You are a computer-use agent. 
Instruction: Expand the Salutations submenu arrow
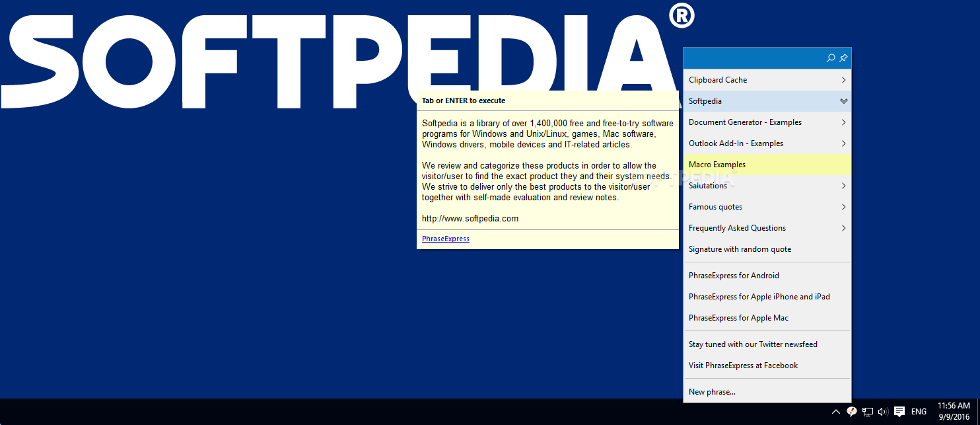click(x=843, y=186)
